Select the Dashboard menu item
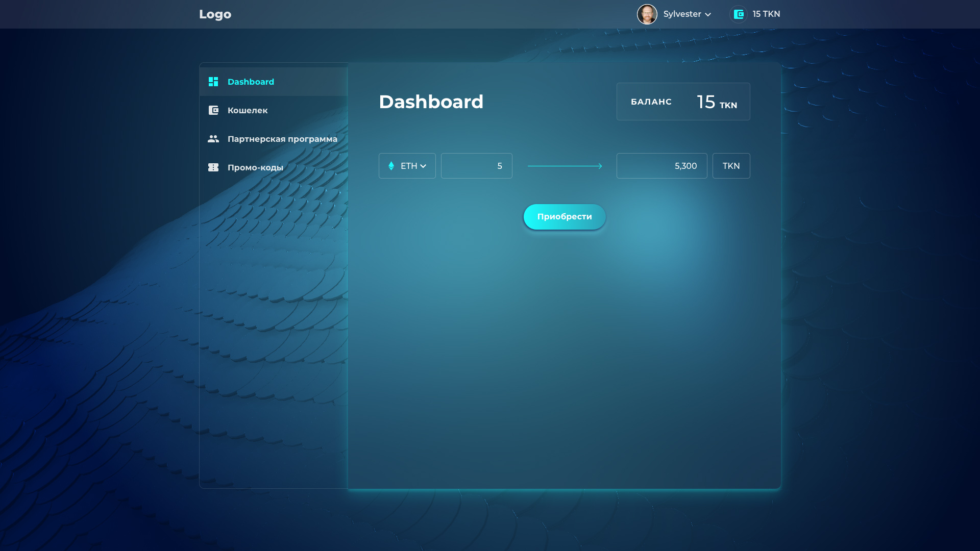980x551 pixels. point(251,82)
